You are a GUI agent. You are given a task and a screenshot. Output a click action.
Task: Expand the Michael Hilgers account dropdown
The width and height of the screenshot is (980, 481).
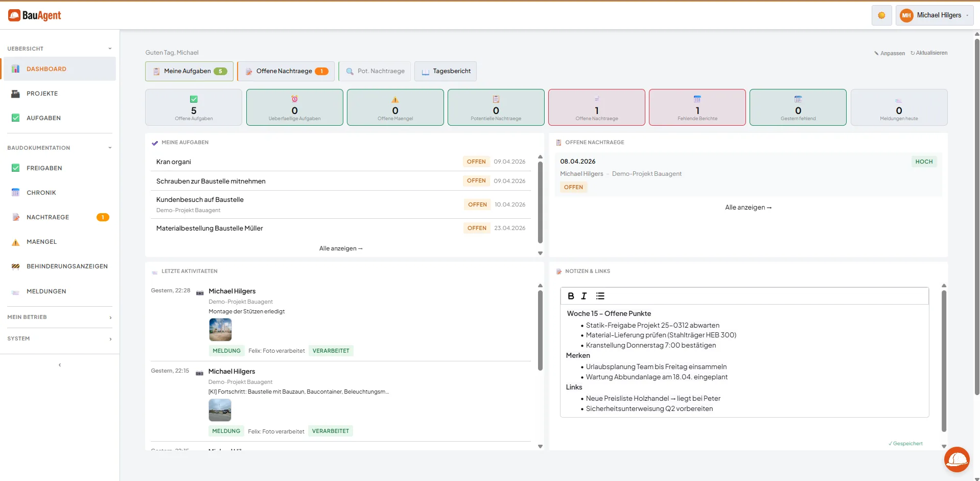[x=935, y=15]
